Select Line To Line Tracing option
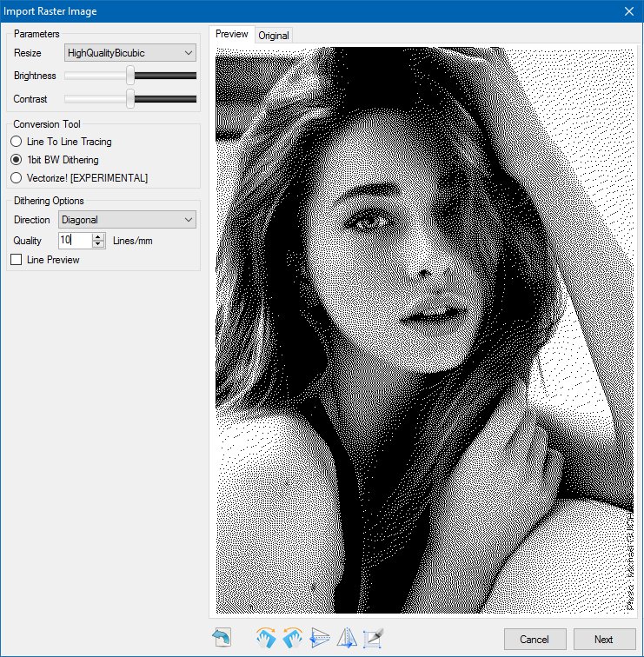 click(61, 142)
